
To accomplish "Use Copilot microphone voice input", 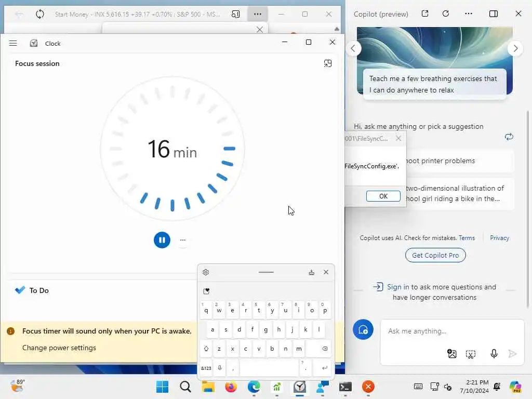I will [x=494, y=354].
